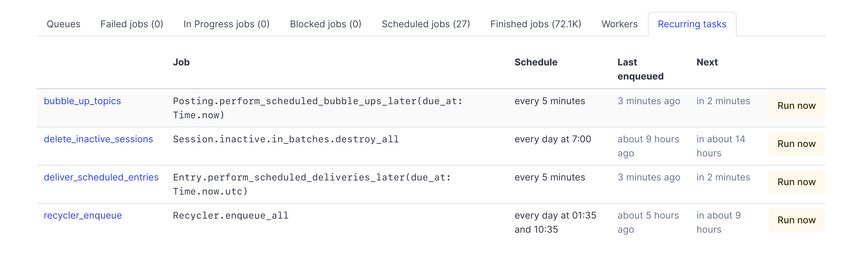The height and width of the screenshot is (277, 868).
Task: View Scheduled jobs (27) tab
Action: (x=425, y=24)
